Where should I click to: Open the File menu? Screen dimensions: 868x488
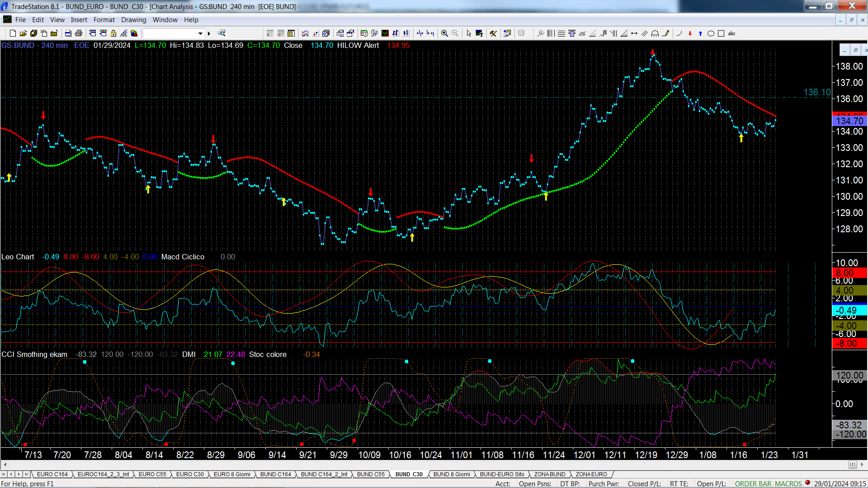point(20,20)
